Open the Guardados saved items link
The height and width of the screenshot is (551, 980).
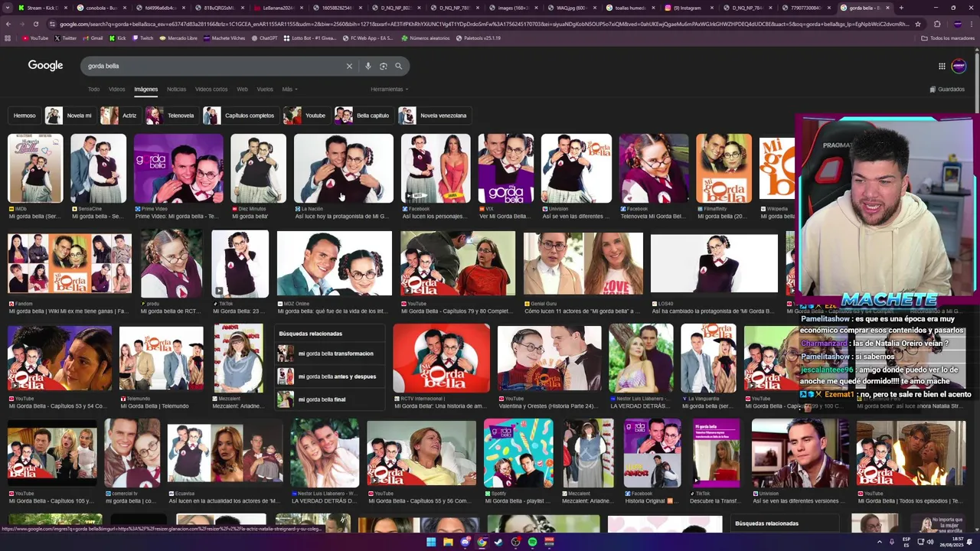click(947, 90)
